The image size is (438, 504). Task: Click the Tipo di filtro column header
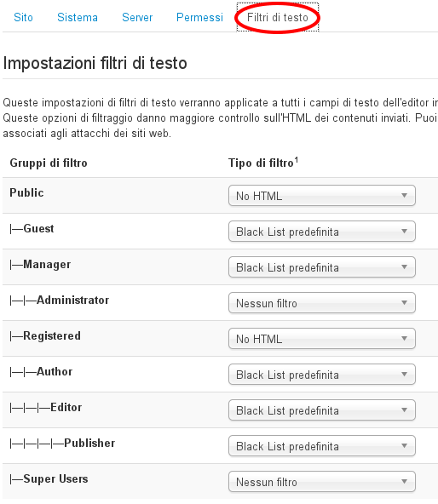[263, 163]
